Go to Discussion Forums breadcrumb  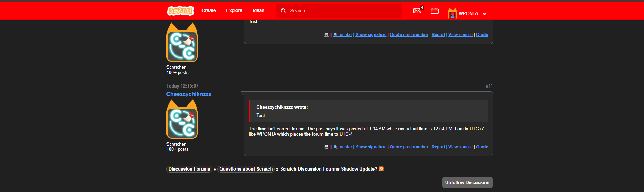[x=189, y=169]
